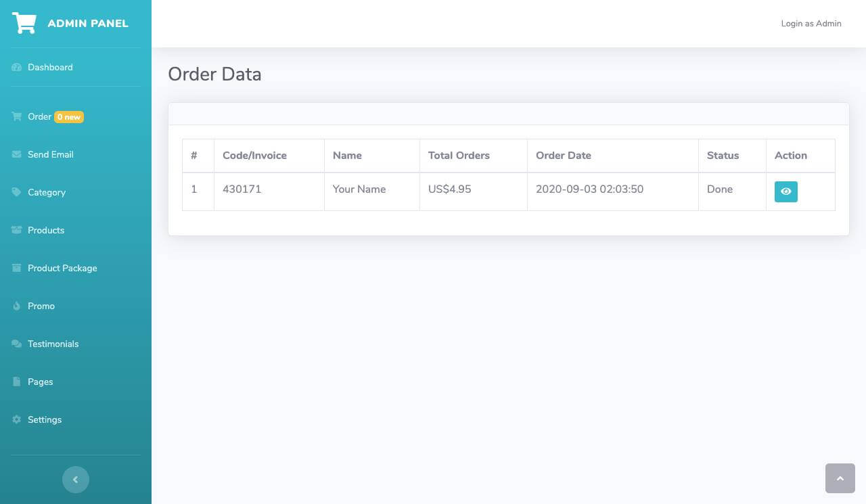866x504 pixels.
Task: Click the Name column header
Action: coord(372,156)
